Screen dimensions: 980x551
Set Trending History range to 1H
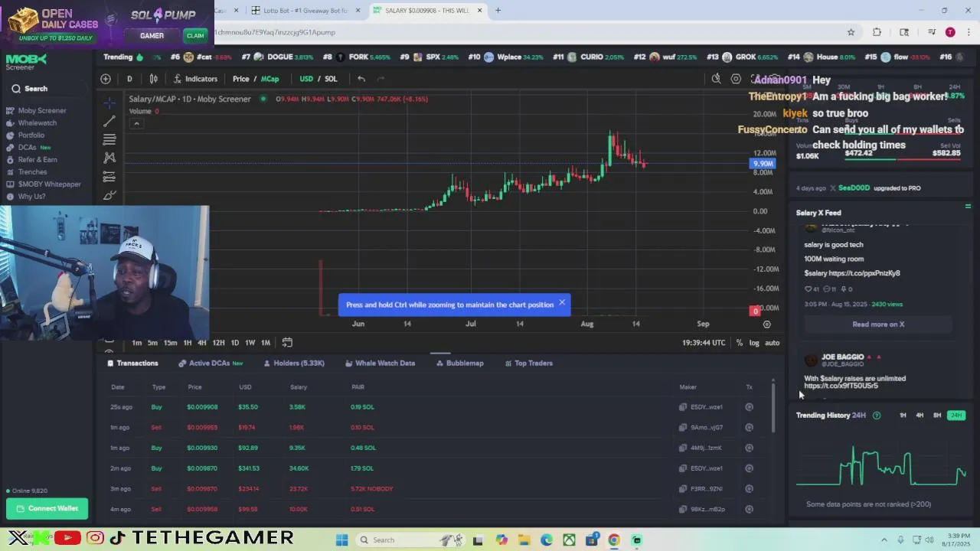(903, 416)
